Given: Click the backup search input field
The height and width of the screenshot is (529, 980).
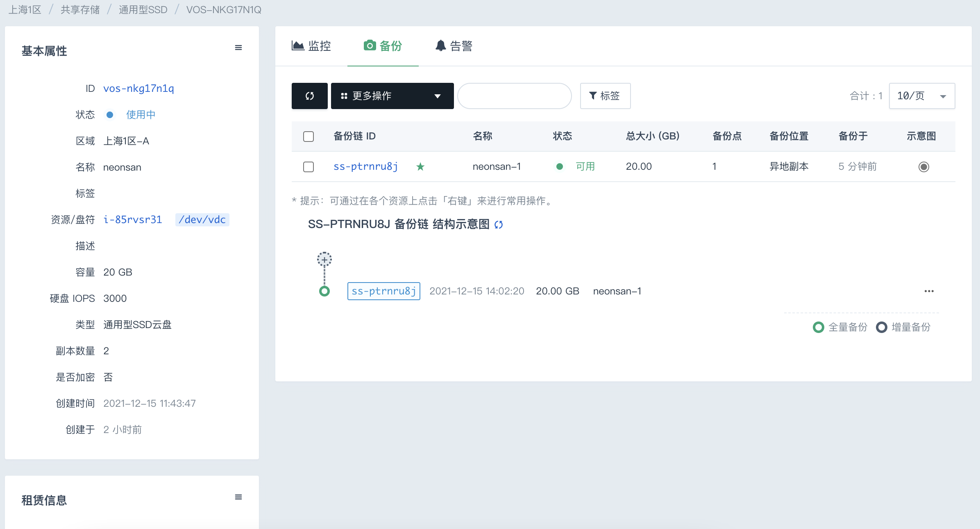Looking at the screenshot, I should point(515,96).
